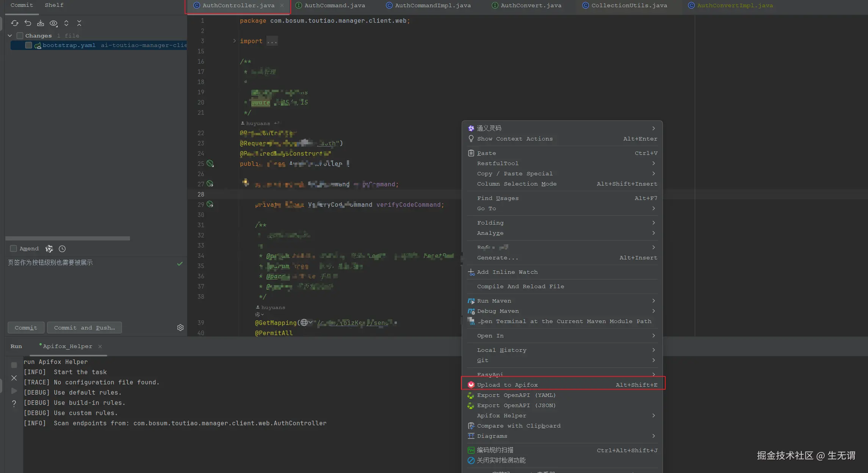
Task: Click the Shelve changes icon
Action: click(x=41, y=23)
